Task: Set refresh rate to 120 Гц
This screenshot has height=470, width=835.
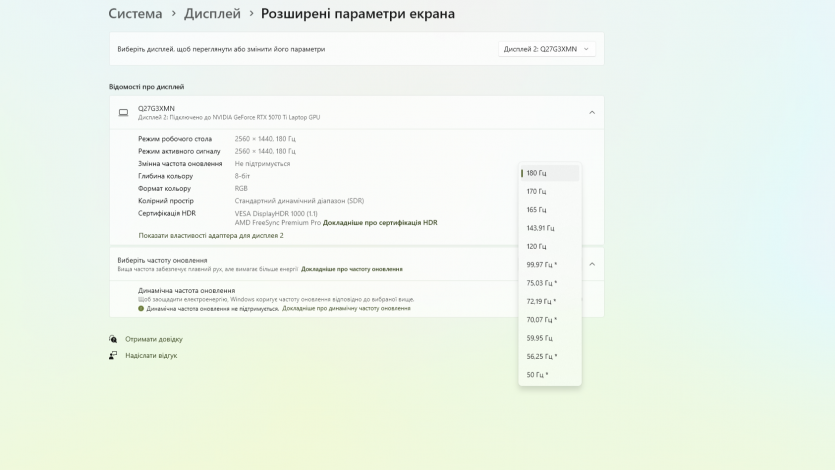Action: pyautogui.click(x=537, y=246)
